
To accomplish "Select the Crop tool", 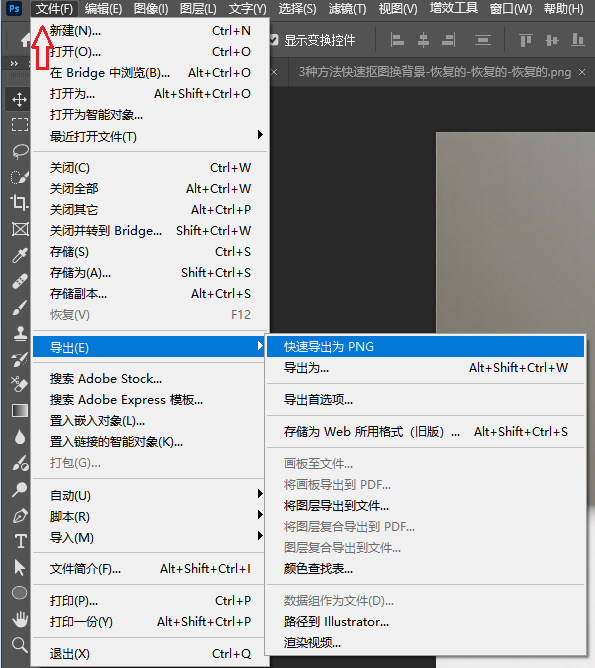I will coord(20,203).
